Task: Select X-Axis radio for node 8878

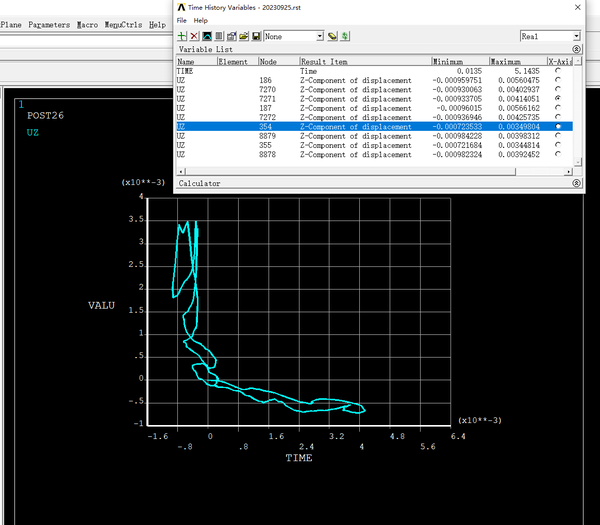Action: (x=557, y=155)
